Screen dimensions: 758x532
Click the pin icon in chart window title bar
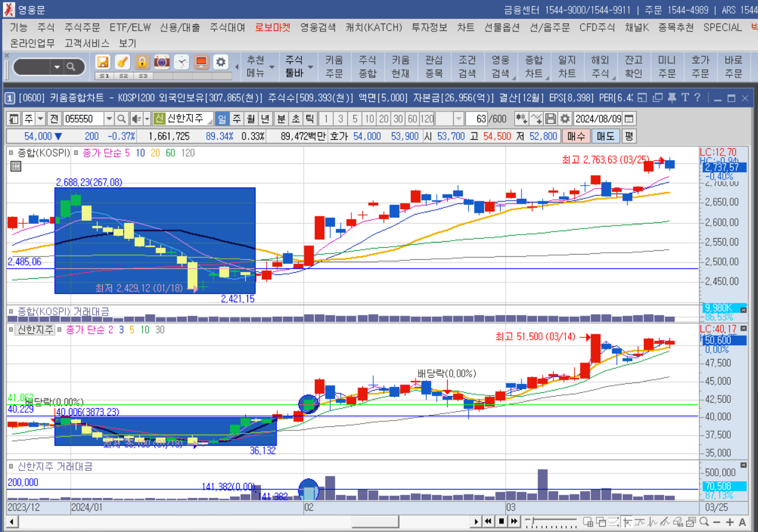pyautogui.click(x=673, y=97)
